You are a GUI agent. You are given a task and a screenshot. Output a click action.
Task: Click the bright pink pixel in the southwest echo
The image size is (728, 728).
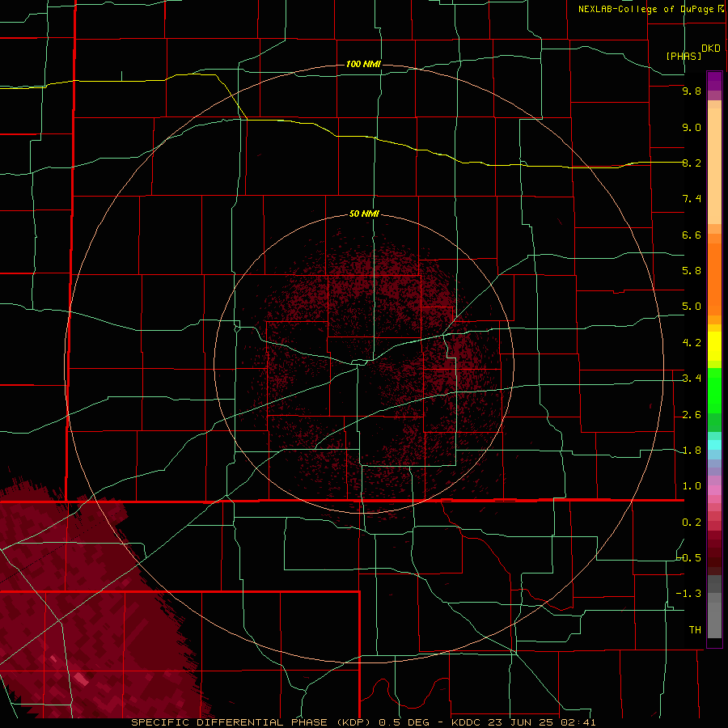[x=81, y=679]
